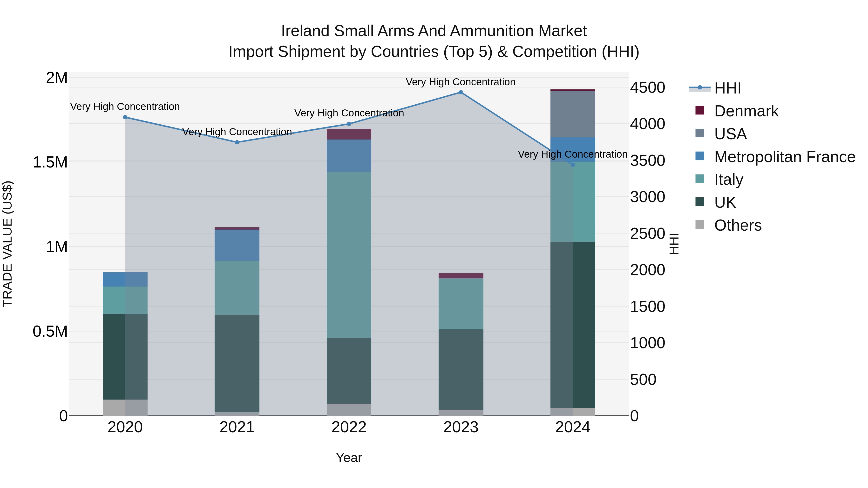Toggle the Metropolitan France legend label
The image size is (868, 488).
[x=785, y=157]
